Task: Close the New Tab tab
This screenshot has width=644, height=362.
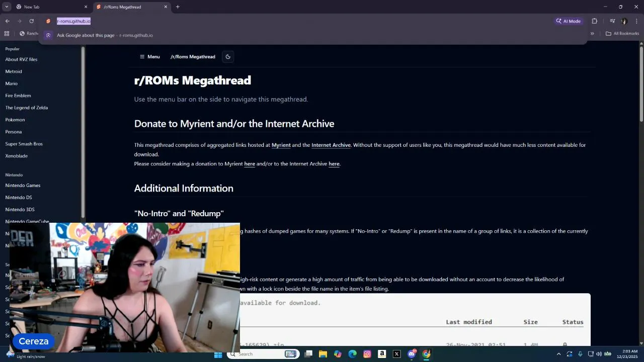Action: (86, 7)
